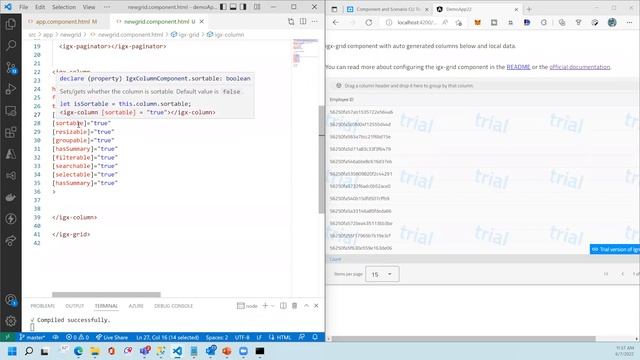Open the Run and Debug view

click(x=11, y=89)
